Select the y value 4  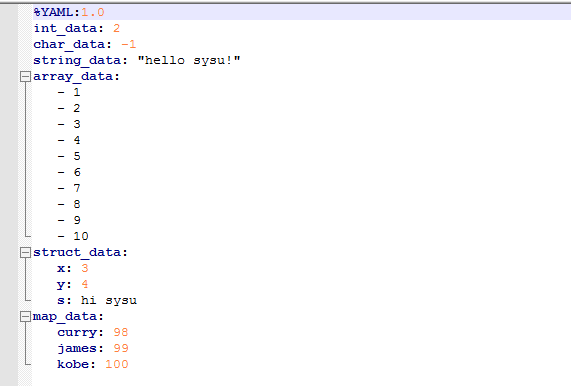coord(85,284)
